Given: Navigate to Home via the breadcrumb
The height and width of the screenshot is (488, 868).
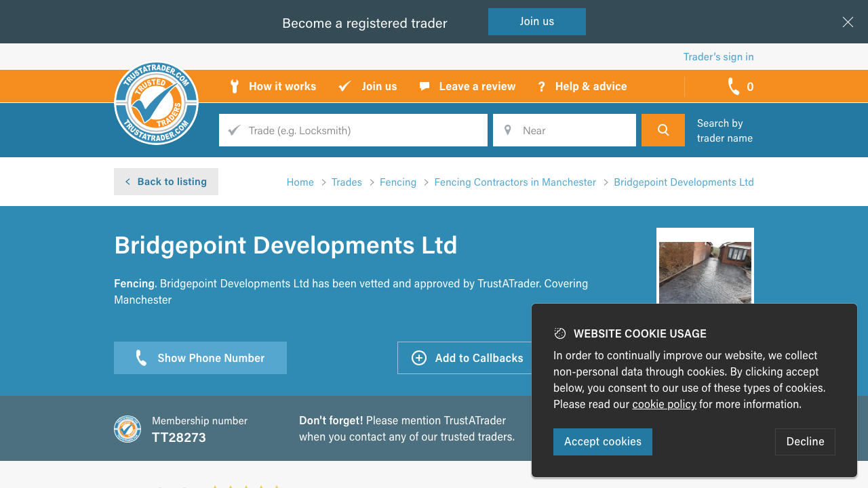Looking at the screenshot, I should pyautogui.click(x=300, y=182).
